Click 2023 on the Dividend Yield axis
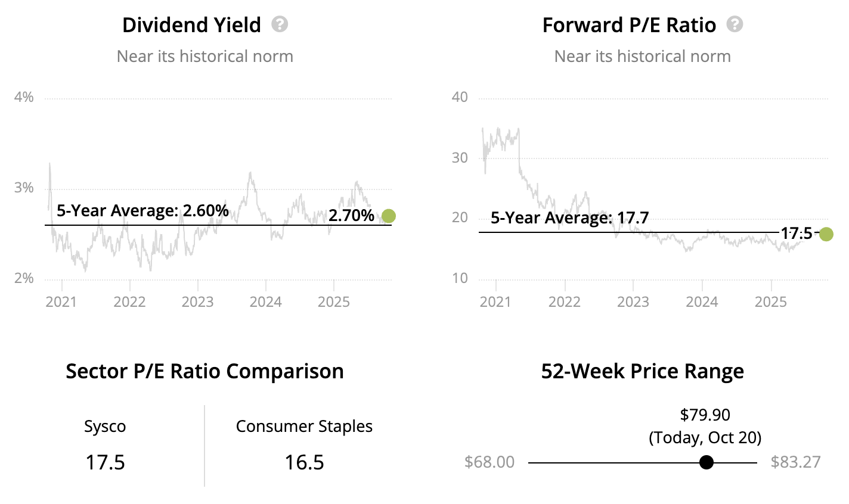Screen dimensions: 849x504 point(197,301)
